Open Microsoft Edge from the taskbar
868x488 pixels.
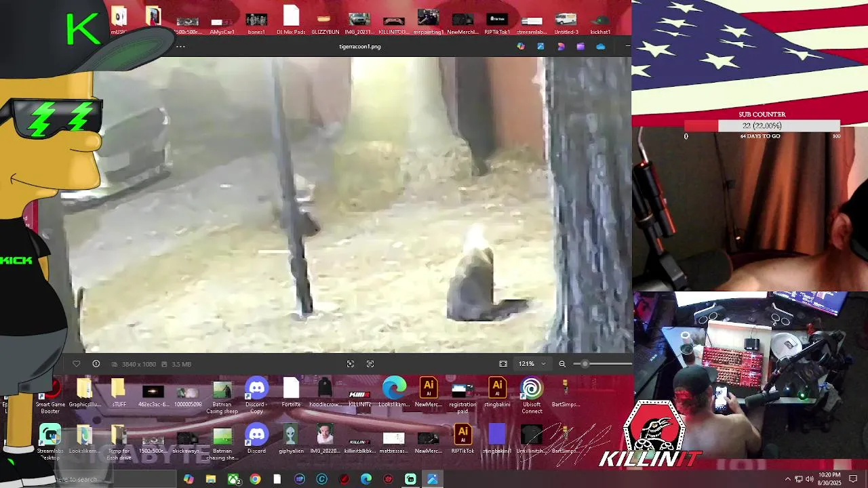pos(366,479)
